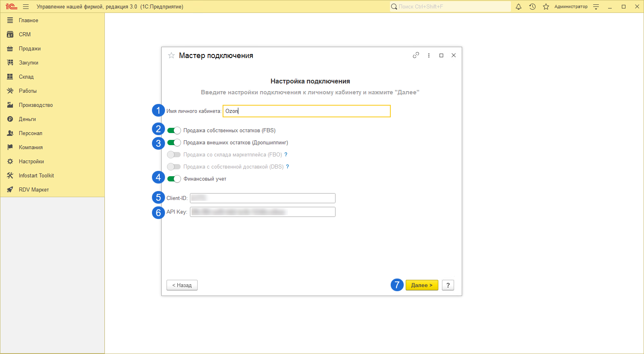Toggle Продажа собственных остатков (FBS) switch
The image size is (644, 354).
[x=174, y=130]
